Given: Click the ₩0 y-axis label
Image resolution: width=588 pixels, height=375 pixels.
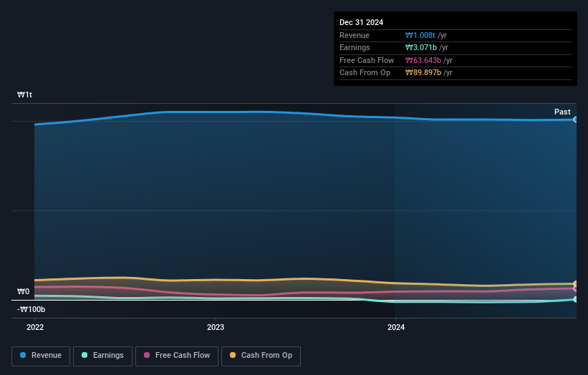Looking at the screenshot, I should tap(23, 291).
